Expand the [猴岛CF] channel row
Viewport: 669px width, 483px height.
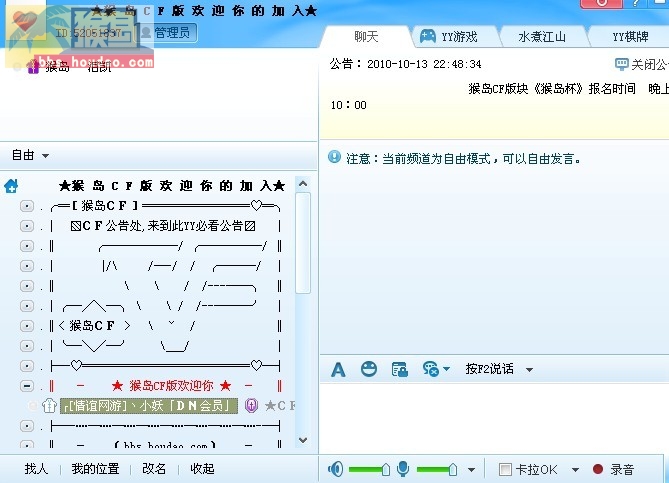(x=27, y=206)
